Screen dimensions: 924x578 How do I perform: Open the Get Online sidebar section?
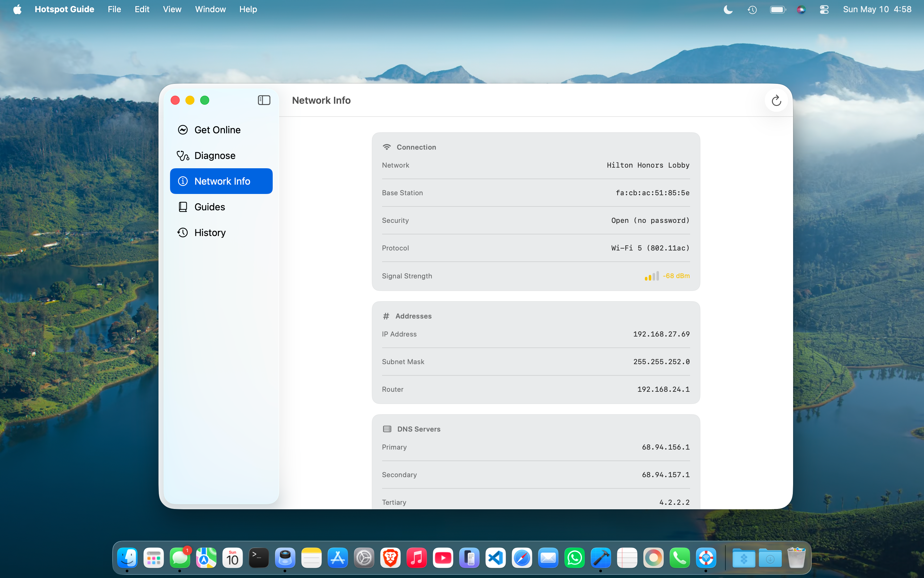click(x=221, y=130)
